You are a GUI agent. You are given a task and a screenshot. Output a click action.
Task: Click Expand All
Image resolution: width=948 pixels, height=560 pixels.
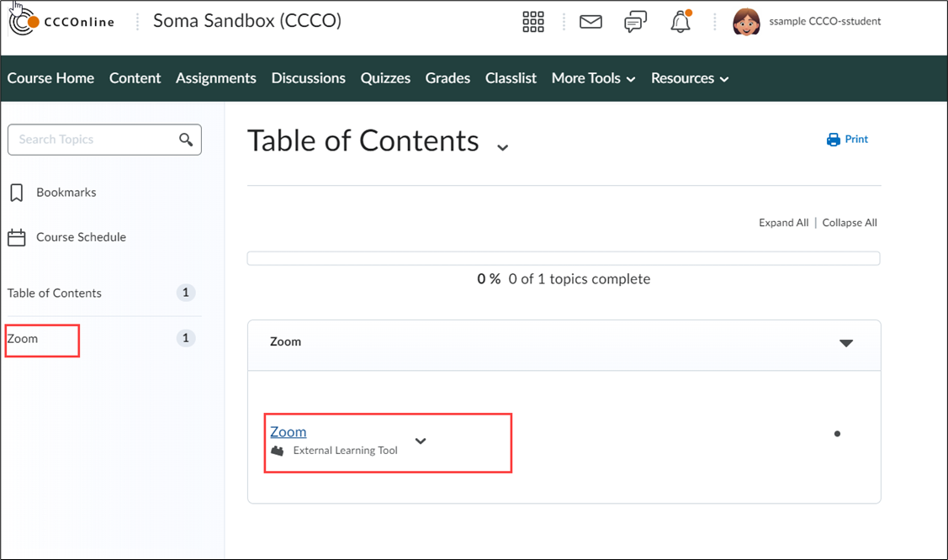[x=784, y=223]
